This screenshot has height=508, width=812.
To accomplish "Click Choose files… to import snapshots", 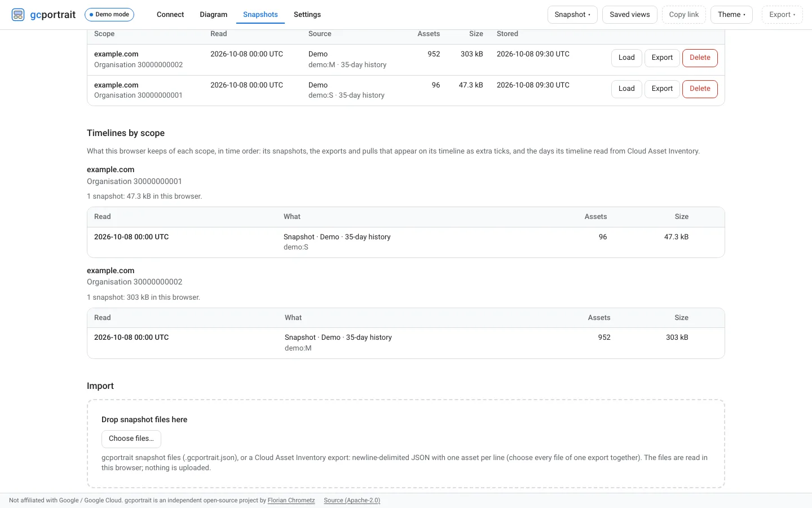I will pos(131,439).
